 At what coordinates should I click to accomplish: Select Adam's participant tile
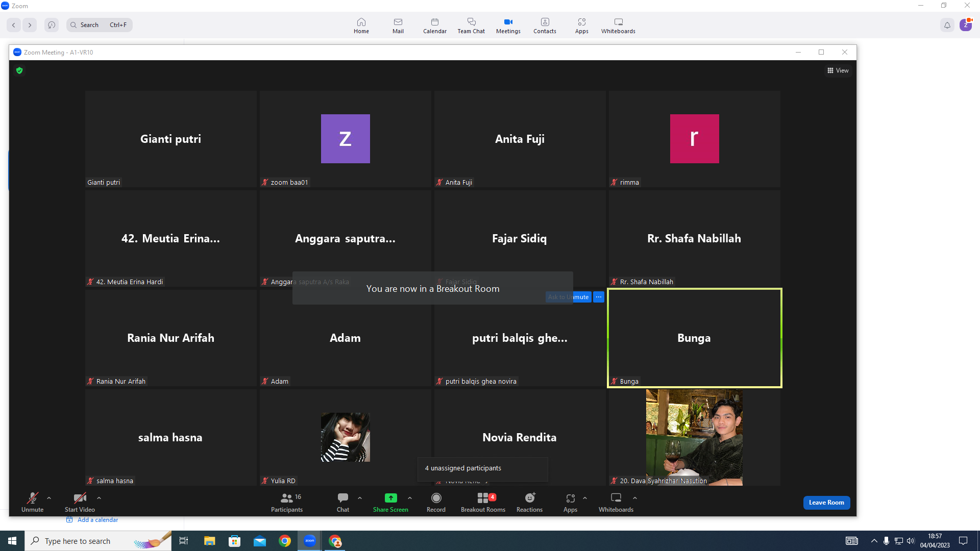346,338
